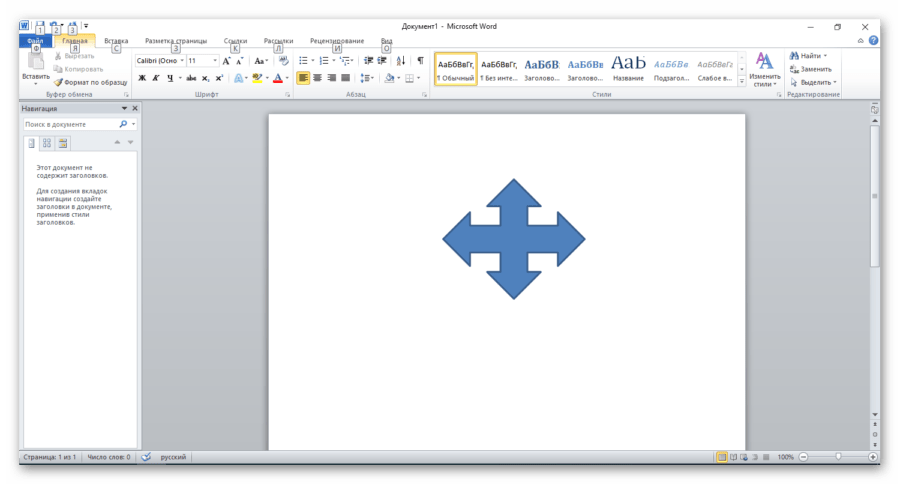Open the Рецензирование (Review) tab

coord(337,41)
